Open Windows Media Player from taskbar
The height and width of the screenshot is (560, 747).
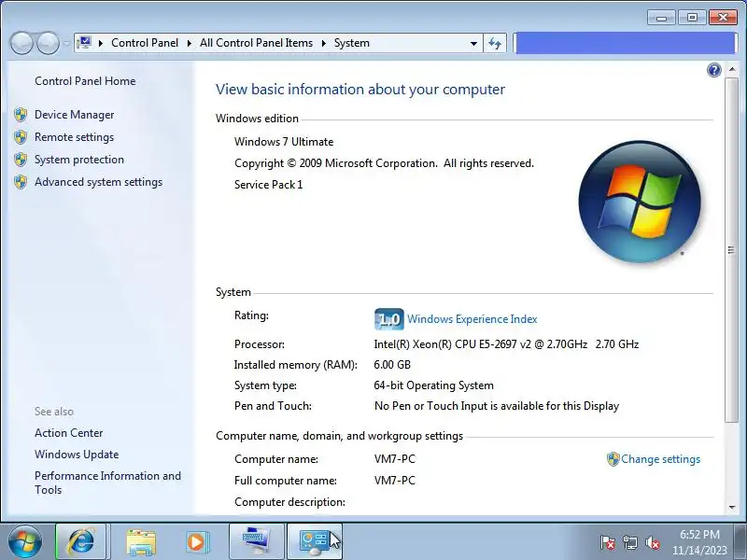196,542
